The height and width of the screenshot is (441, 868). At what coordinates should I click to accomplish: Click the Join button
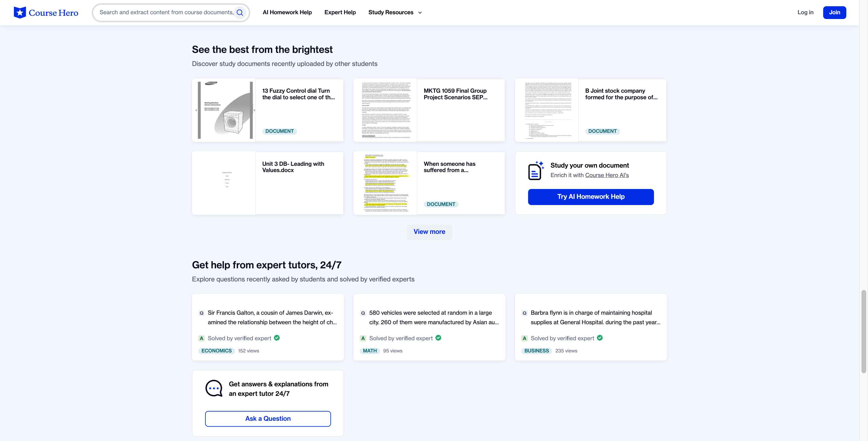834,12
